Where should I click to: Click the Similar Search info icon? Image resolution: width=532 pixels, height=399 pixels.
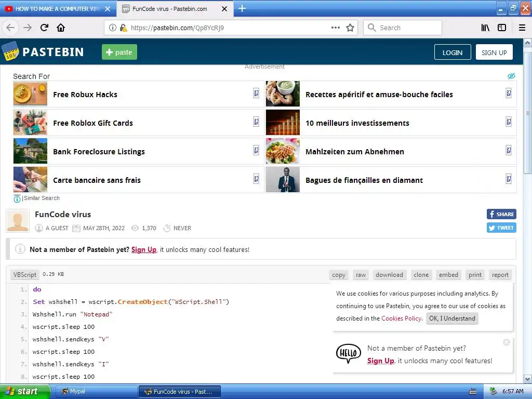(x=17, y=199)
